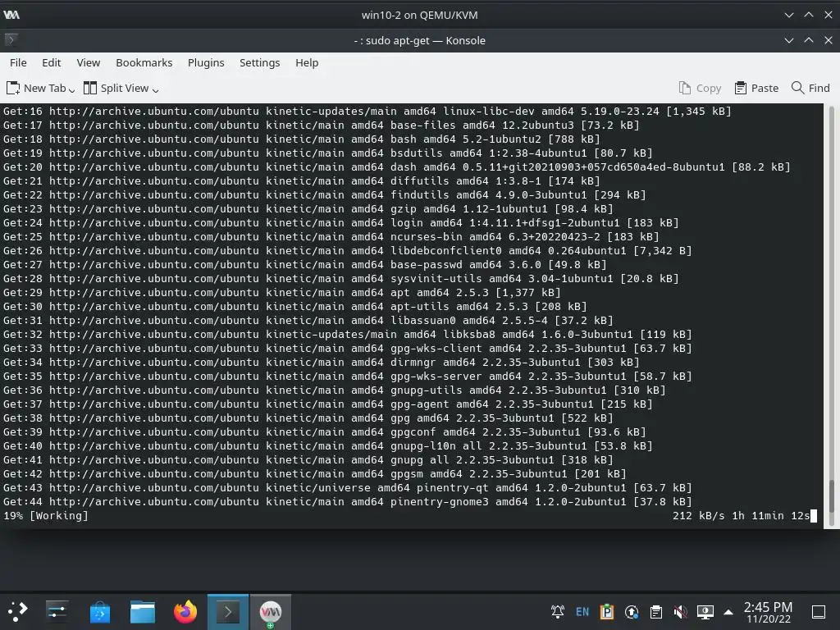Open the Find search tool
The width and height of the screenshot is (840, 630).
pos(810,88)
